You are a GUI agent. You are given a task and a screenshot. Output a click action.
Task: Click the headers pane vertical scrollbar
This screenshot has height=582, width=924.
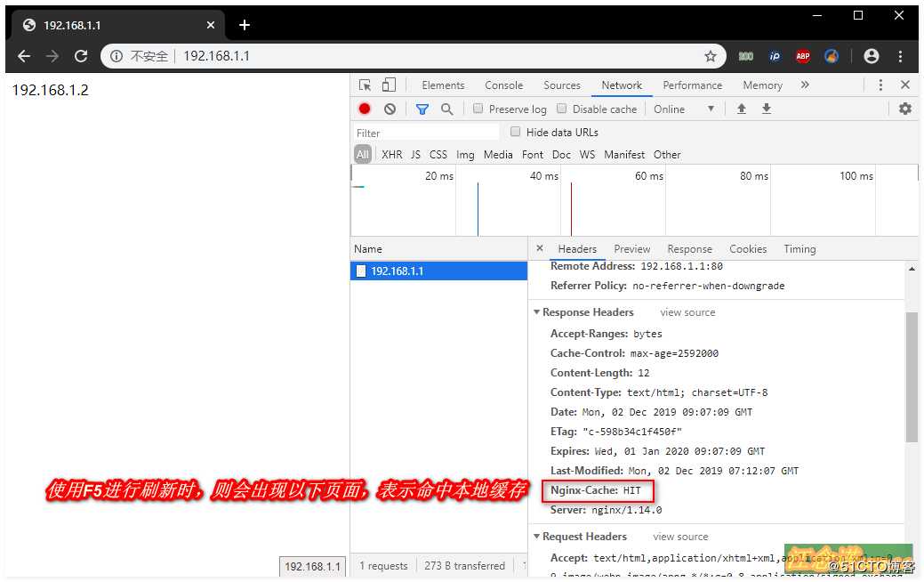click(911, 376)
